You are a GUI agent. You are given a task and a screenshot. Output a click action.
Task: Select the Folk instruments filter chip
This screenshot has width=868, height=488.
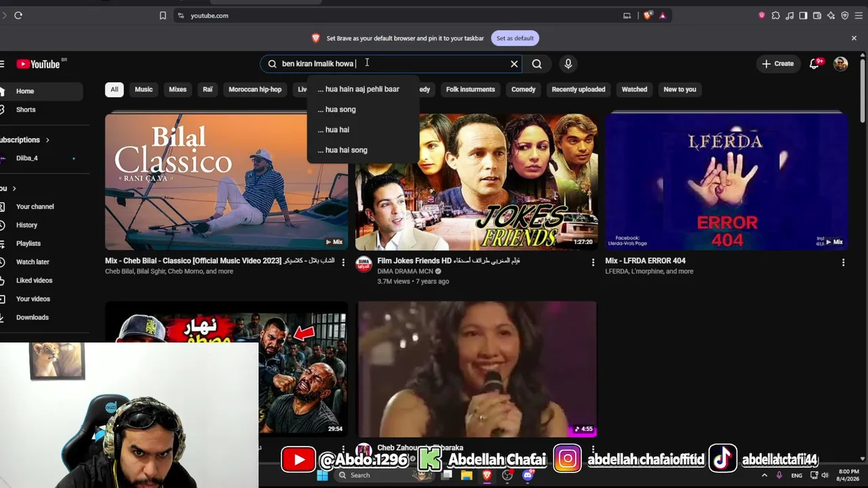[x=471, y=89]
